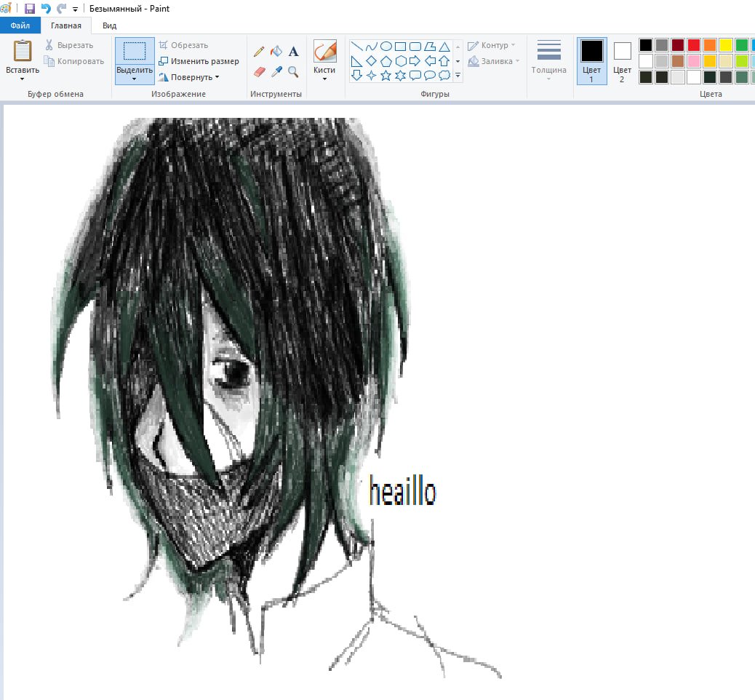Pick the dark red color swatch

(678, 45)
